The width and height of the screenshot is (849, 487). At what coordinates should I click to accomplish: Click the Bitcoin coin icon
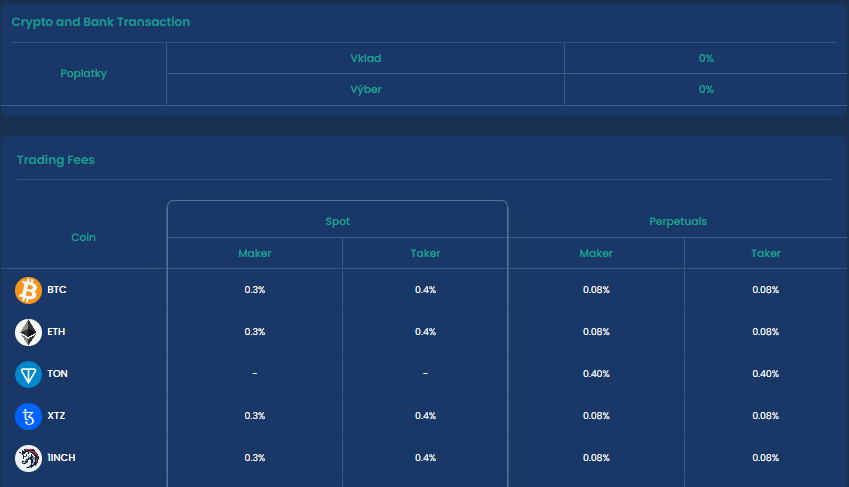28,290
